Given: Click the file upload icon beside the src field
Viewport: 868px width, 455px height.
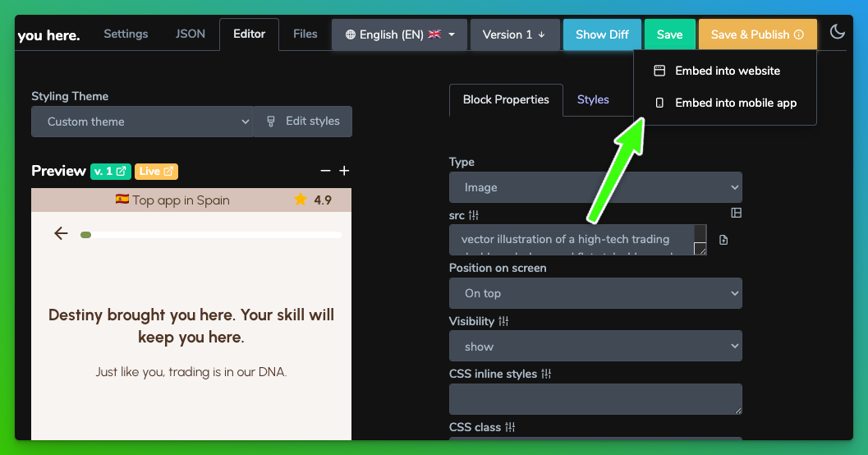Looking at the screenshot, I should pyautogui.click(x=723, y=240).
